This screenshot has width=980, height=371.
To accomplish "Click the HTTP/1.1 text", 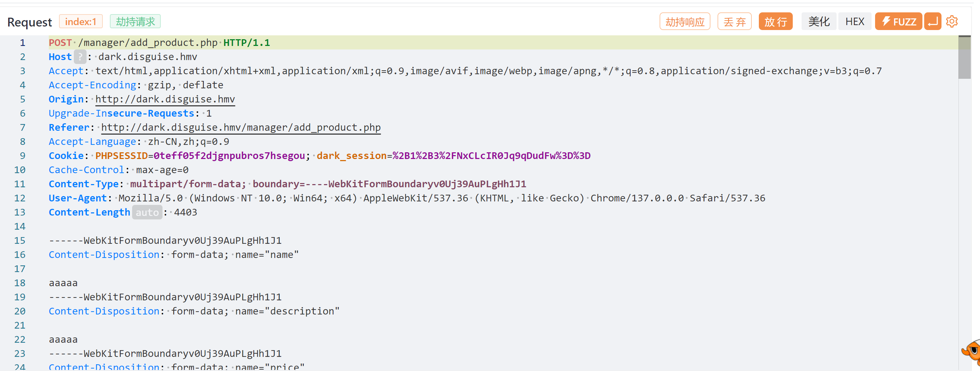I will click(x=247, y=43).
